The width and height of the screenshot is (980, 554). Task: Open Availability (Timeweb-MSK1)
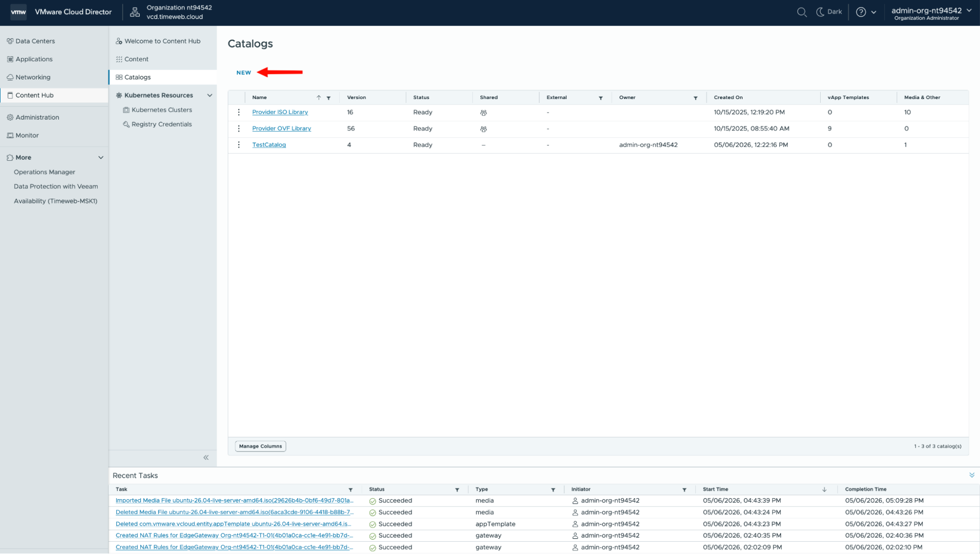pos(55,201)
